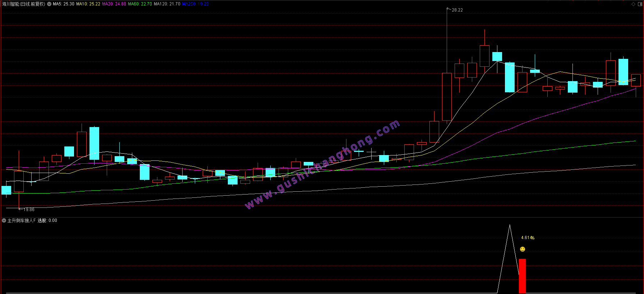Viewport: 644px width, 294px height.
Task: Click the 19.86 low price marker
Action: (29, 210)
